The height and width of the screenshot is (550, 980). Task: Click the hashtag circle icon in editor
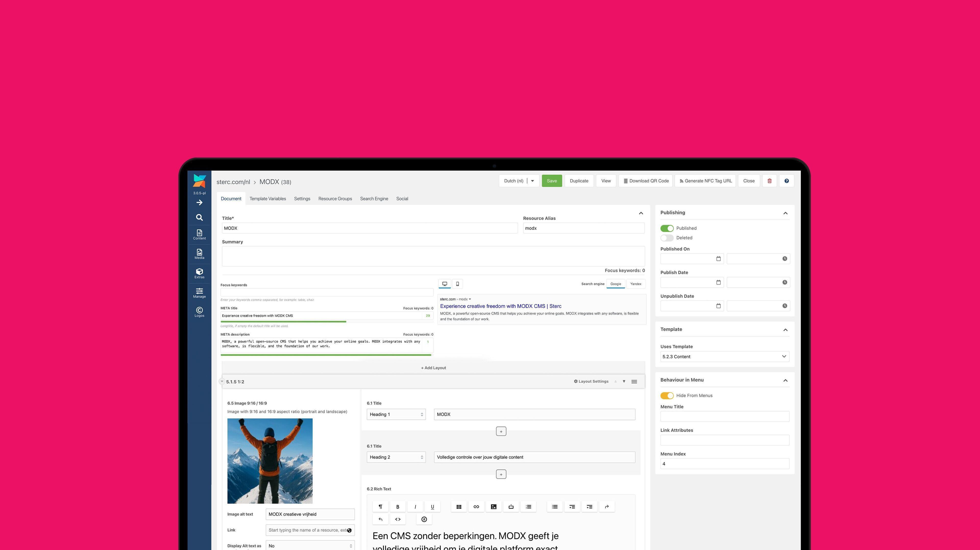pos(424,519)
